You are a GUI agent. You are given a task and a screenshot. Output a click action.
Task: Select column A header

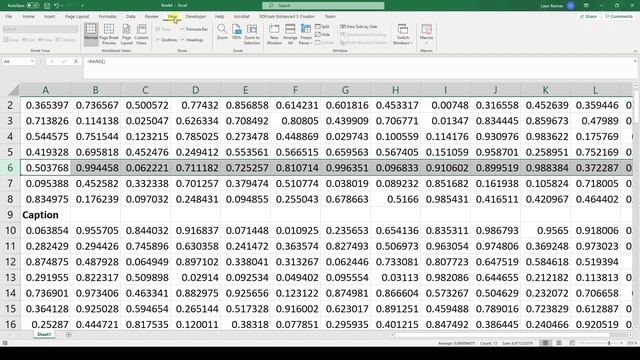coord(45,90)
